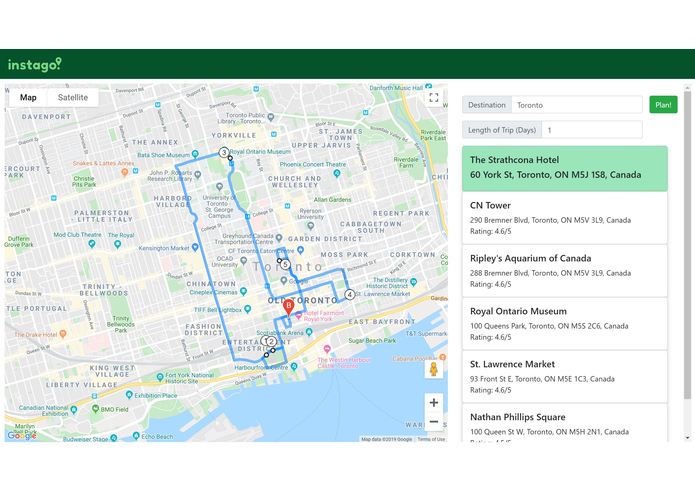Click the Mod Club Theatre pin

tap(92, 243)
